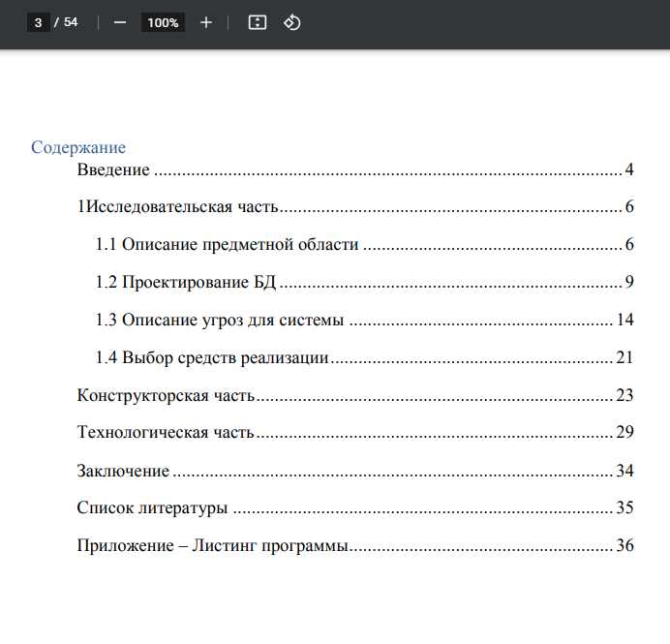Jump to 1.3 Описание угроз для системы
Screen dimensions: 670x644
point(364,320)
